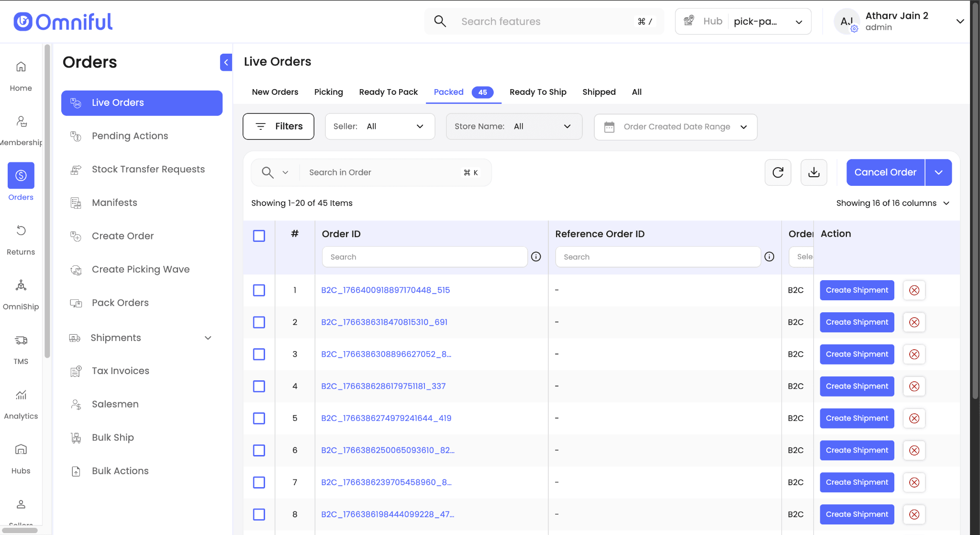Open the Returns section in left rail
980x535 pixels.
[x=21, y=239]
